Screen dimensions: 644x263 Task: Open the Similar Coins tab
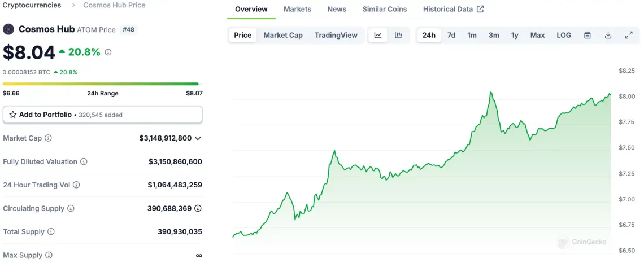pyautogui.click(x=385, y=9)
